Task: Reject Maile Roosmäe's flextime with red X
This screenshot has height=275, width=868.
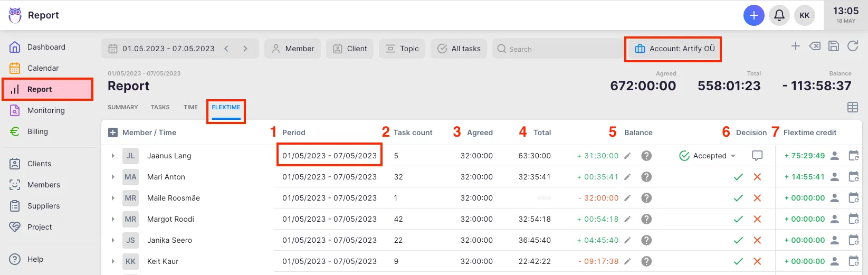Action: (x=757, y=198)
